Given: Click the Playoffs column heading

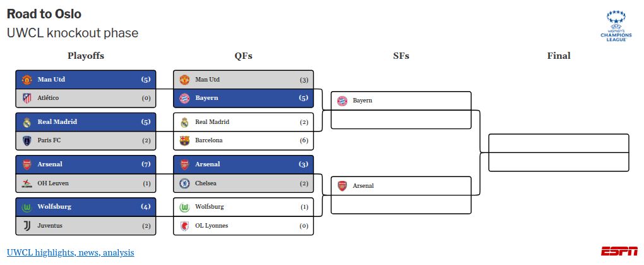Looking at the screenshot, I should click(86, 56).
